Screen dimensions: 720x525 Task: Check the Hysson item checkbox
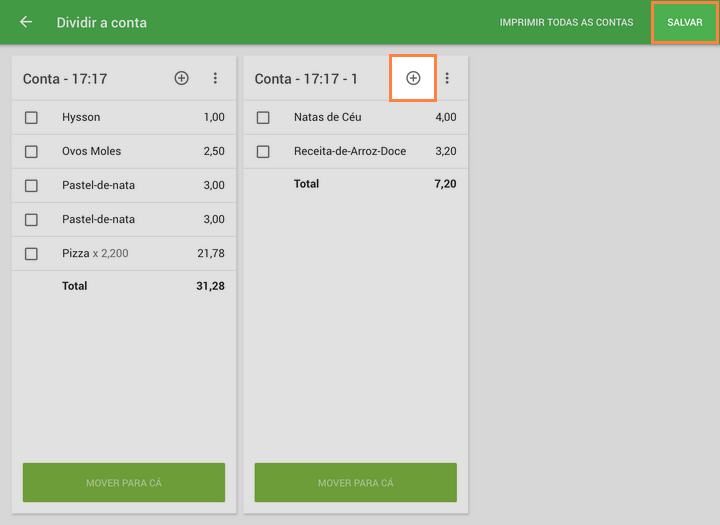tap(31, 118)
